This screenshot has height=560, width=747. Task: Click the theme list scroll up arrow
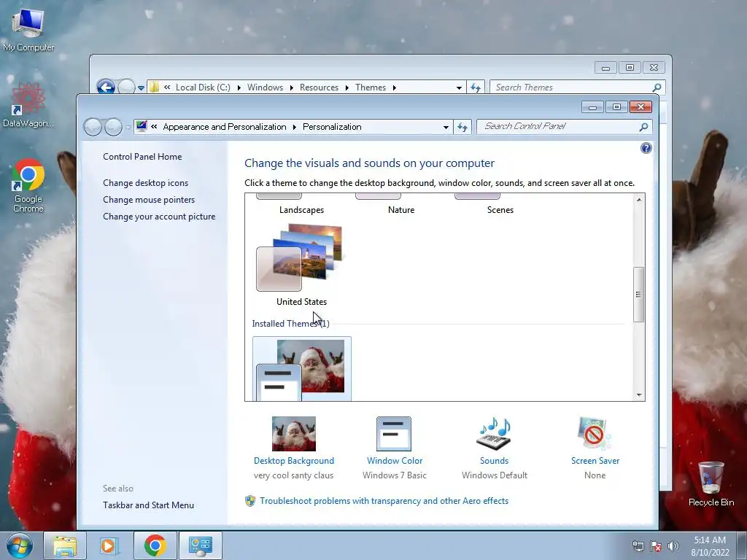pyautogui.click(x=639, y=200)
